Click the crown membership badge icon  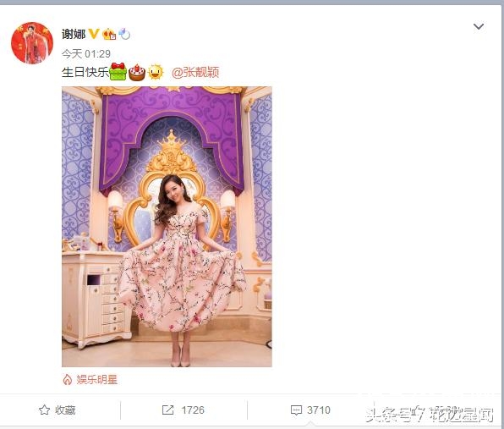[x=109, y=34]
